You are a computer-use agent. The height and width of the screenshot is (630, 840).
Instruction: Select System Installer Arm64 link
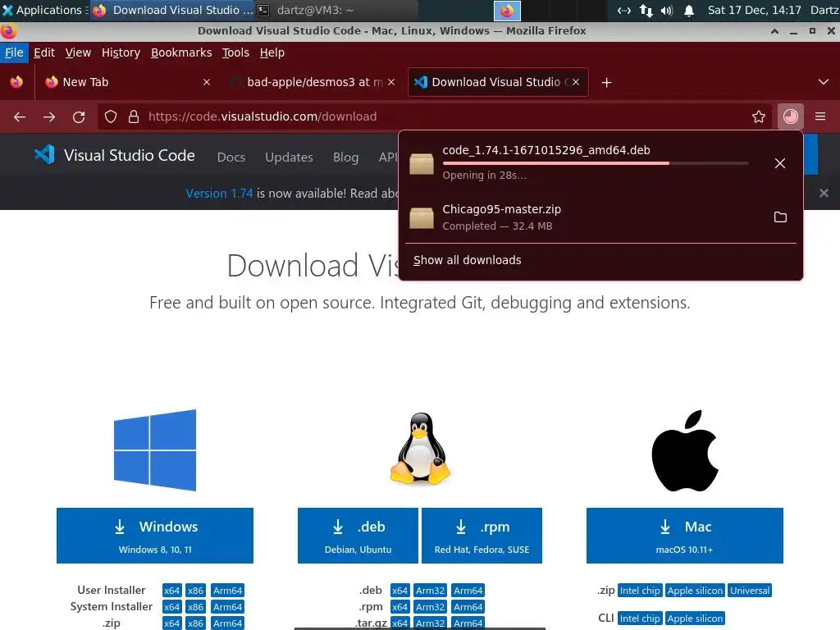228,607
